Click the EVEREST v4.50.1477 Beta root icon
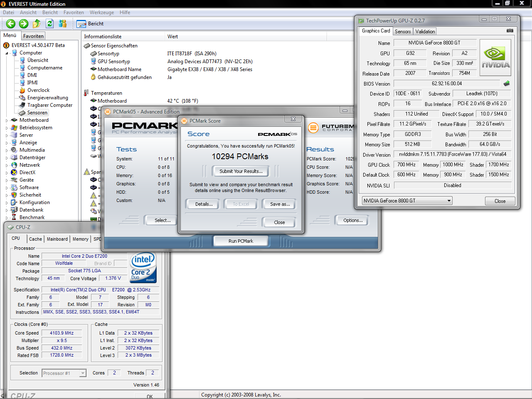This screenshot has width=532, height=399. tap(6, 45)
